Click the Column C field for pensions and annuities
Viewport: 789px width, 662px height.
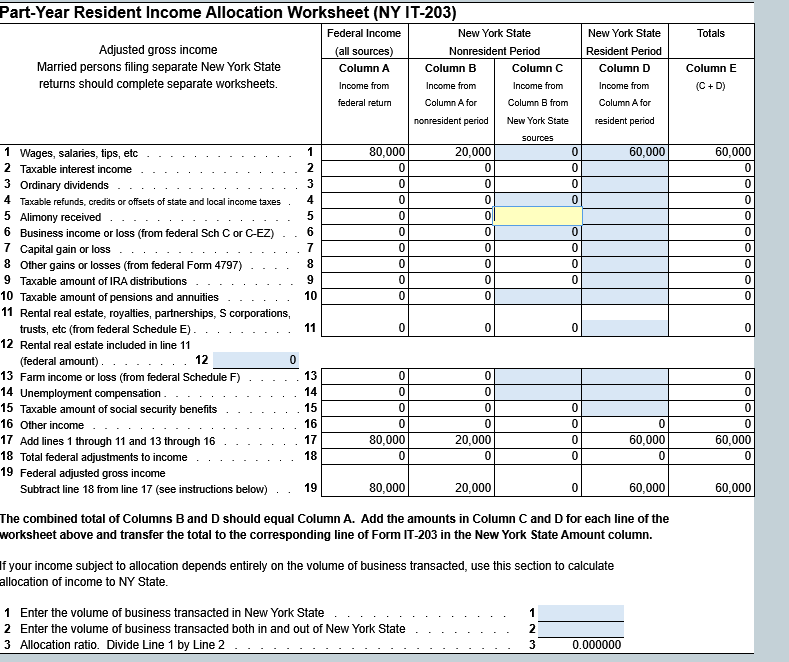(x=537, y=296)
